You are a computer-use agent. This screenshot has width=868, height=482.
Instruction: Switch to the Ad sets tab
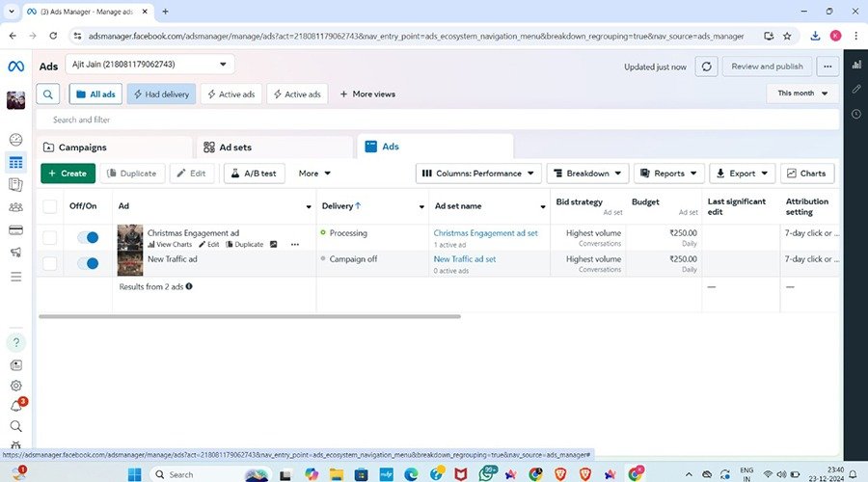tap(275, 147)
